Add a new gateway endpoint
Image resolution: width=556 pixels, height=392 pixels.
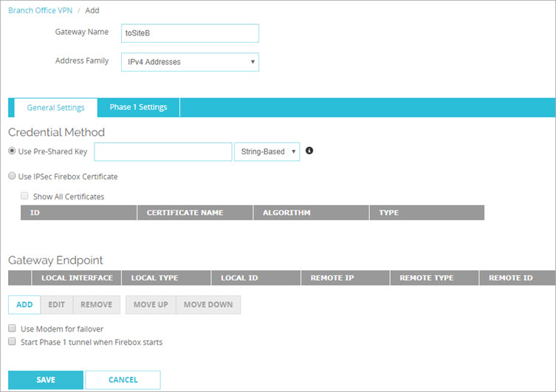click(24, 304)
